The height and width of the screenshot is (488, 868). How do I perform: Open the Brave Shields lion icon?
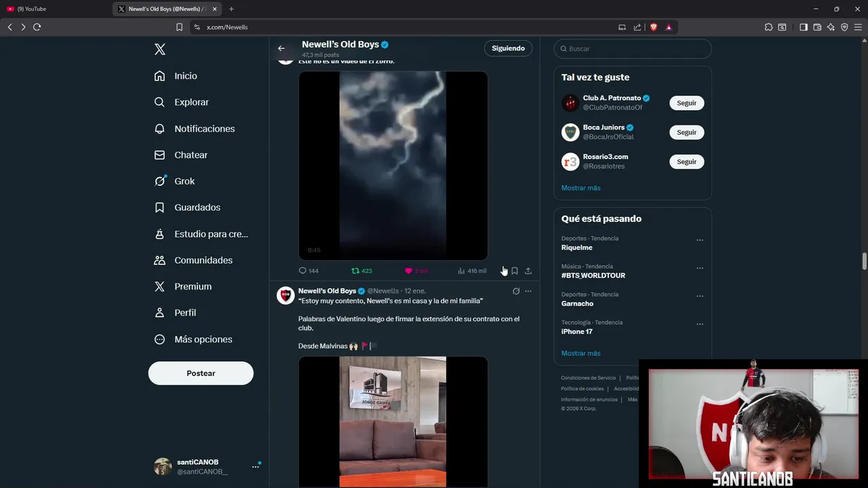[654, 27]
